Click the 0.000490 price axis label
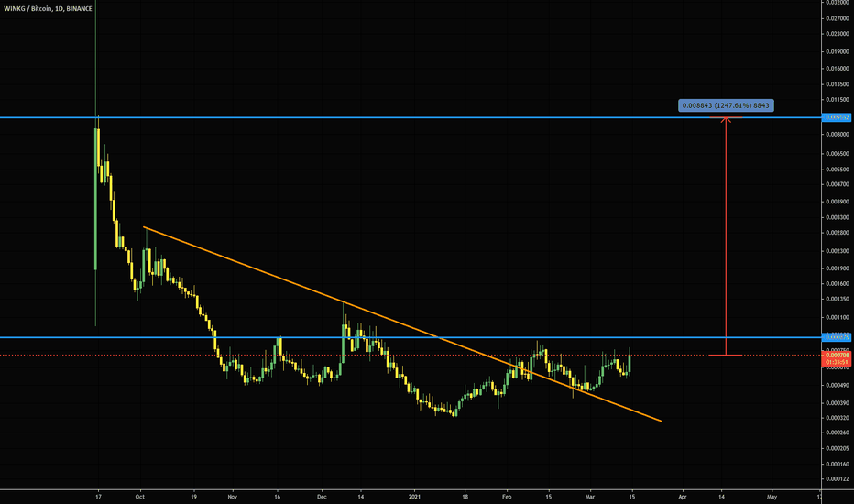 tap(838, 385)
